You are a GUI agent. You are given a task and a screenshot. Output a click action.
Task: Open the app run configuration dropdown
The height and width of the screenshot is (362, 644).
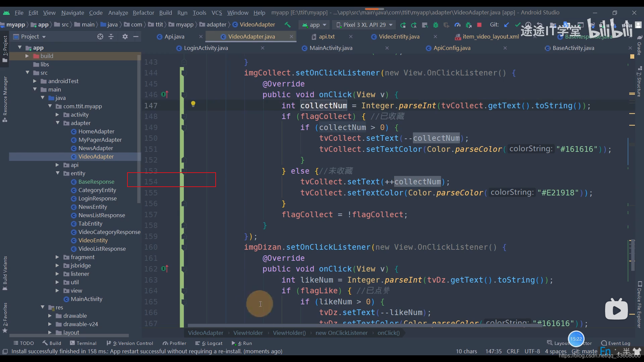tap(314, 25)
